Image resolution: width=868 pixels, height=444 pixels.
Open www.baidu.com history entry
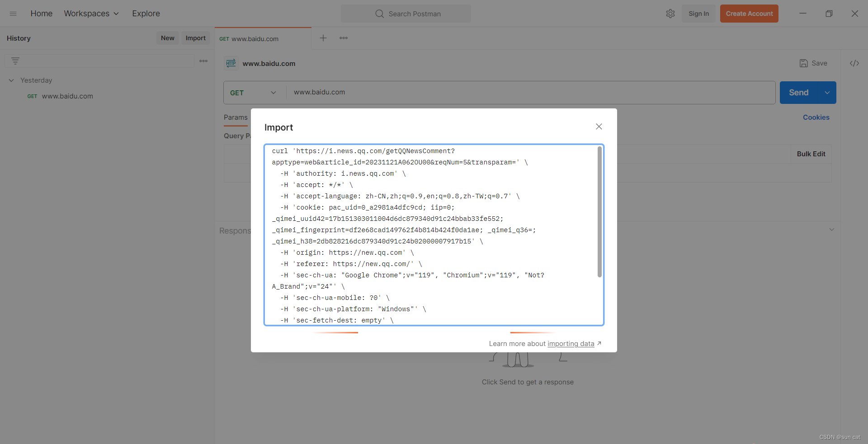pos(67,96)
